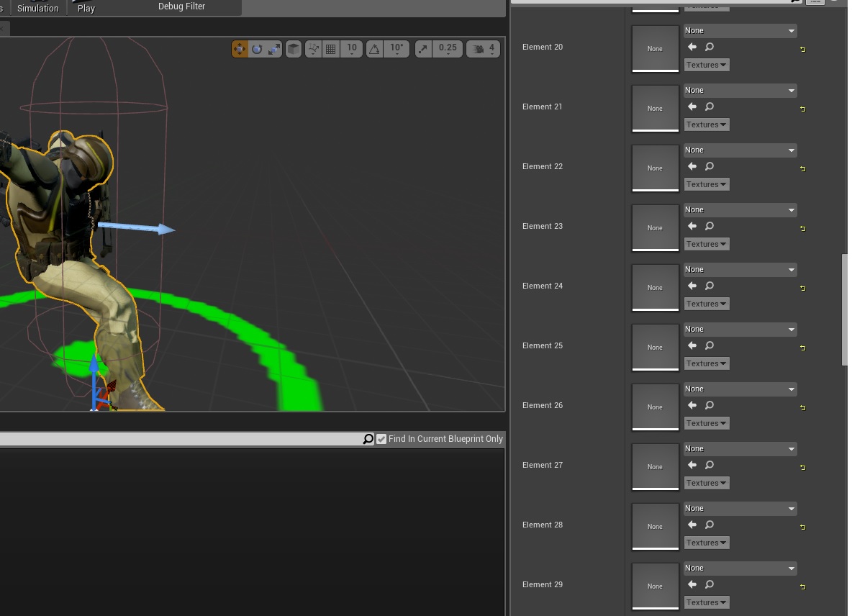Click the None thumbnail of Element 24
This screenshot has height=616, width=852.
pyautogui.click(x=656, y=287)
